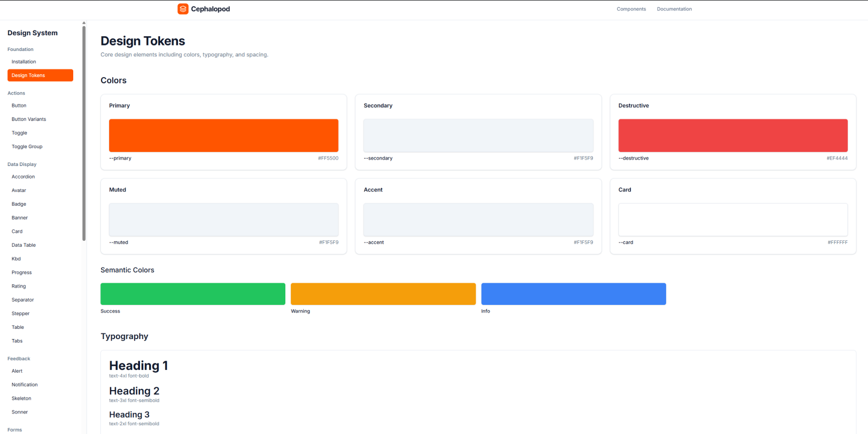Image resolution: width=868 pixels, height=434 pixels.
Task: Click the orange Primary color swatch
Action: point(224,136)
